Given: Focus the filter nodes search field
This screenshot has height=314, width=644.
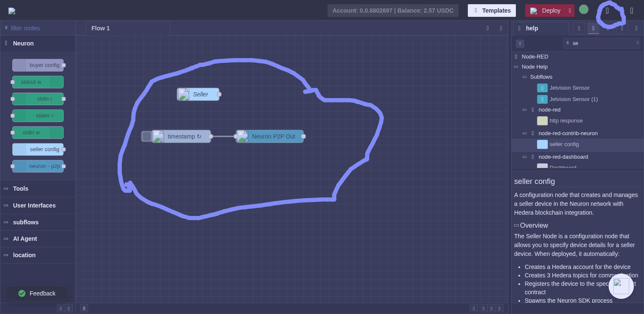Looking at the screenshot, I should [x=38, y=28].
